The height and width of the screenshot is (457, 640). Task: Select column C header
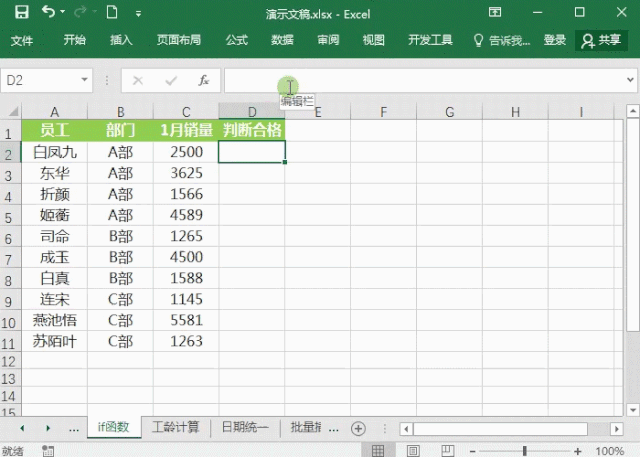[x=186, y=111]
